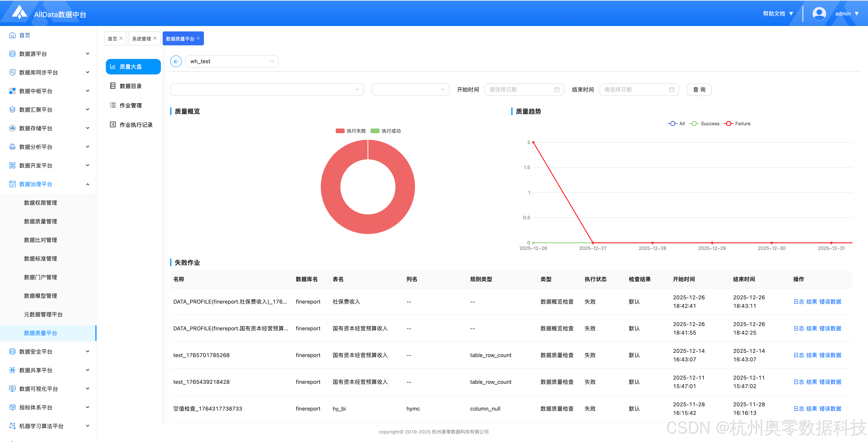Close the 系统管理 tab with X

tap(155, 38)
